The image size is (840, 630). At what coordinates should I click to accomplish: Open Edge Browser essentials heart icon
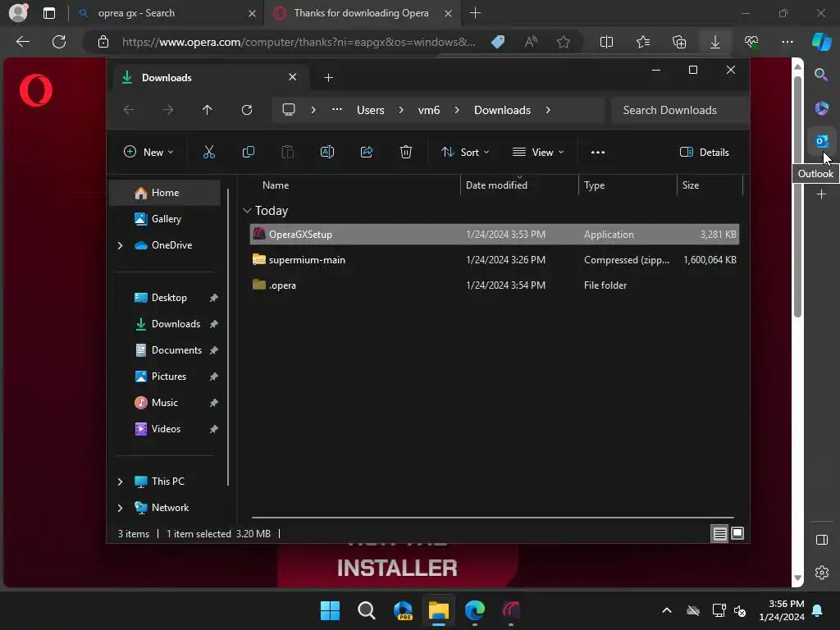click(x=751, y=42)
